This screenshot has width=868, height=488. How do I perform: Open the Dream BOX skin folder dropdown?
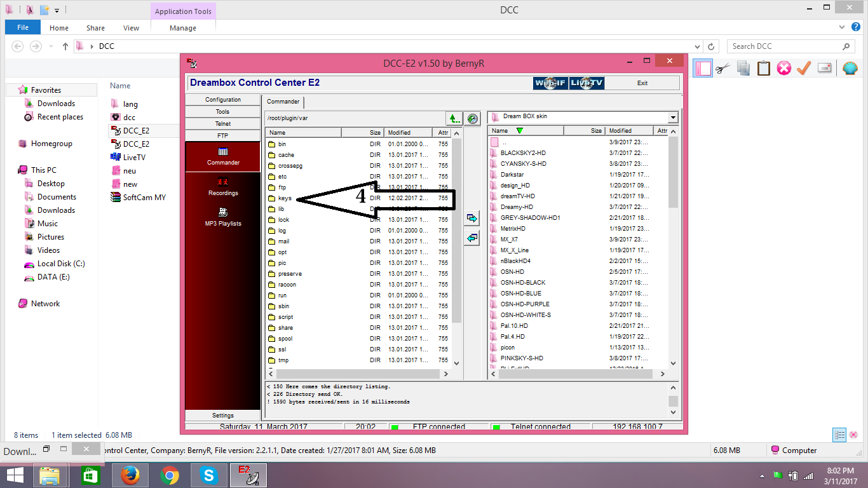(x=673, y=118)
